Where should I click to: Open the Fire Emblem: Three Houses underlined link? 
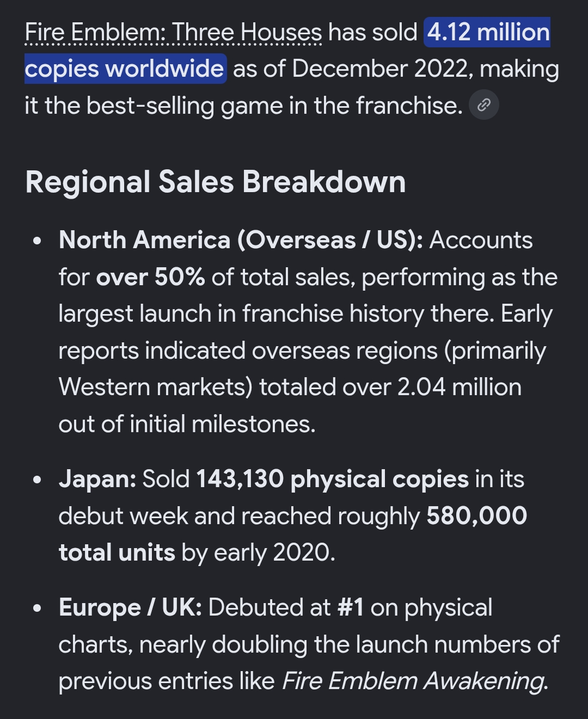pos(173,33)
